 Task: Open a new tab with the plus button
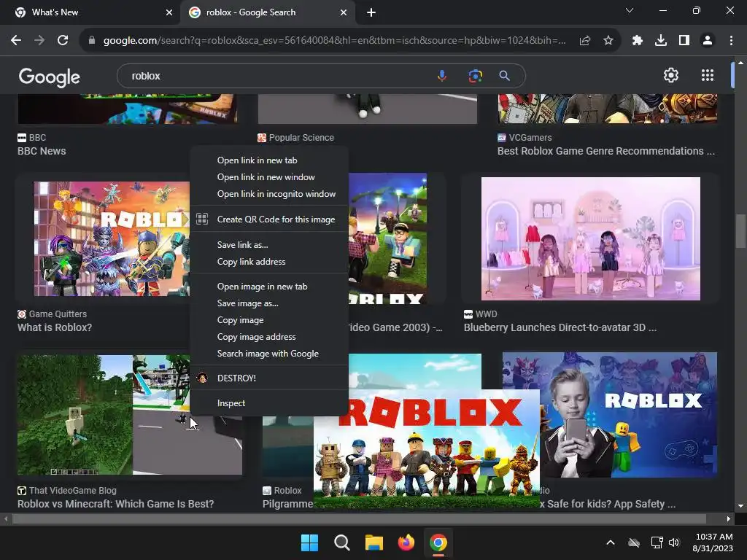click(371, 12)
